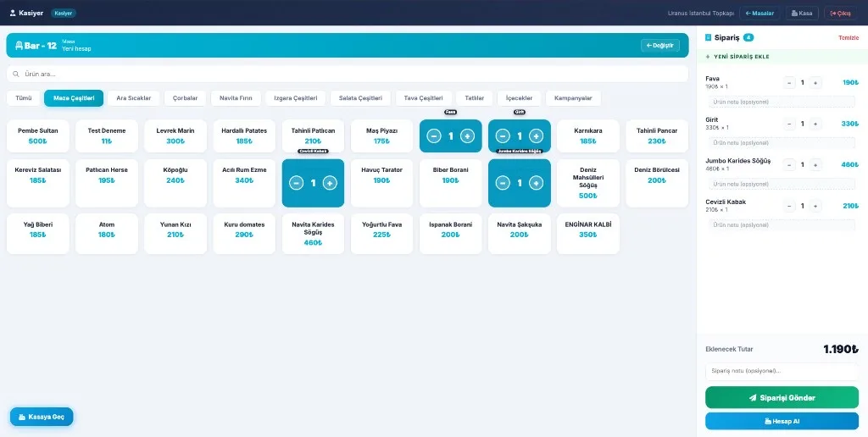The width and height of the screenshot is (868, 437).
Task: Add Karnıkara to the order
Action: coord(588,136)
